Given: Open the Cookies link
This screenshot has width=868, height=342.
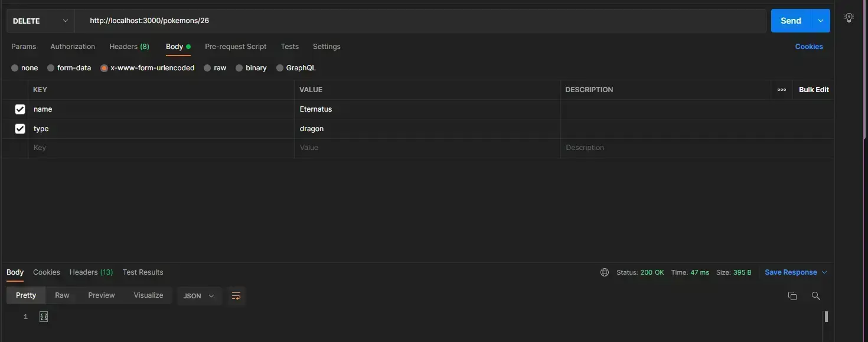Looking at the screenshot, I should (x=808, y=47).
